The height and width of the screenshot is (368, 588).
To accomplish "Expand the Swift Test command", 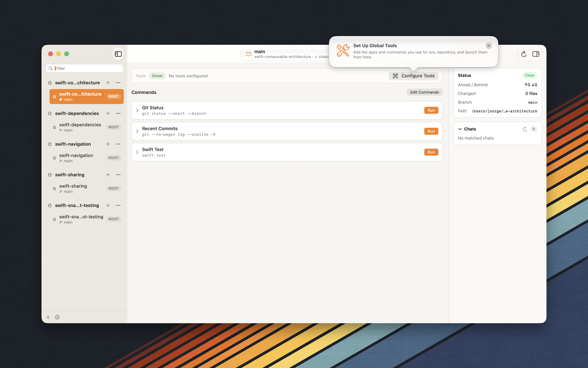I will 137,152.
